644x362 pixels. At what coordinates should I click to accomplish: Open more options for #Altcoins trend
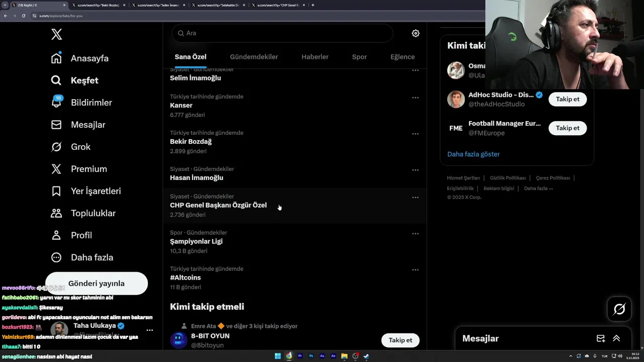(416, 270)
